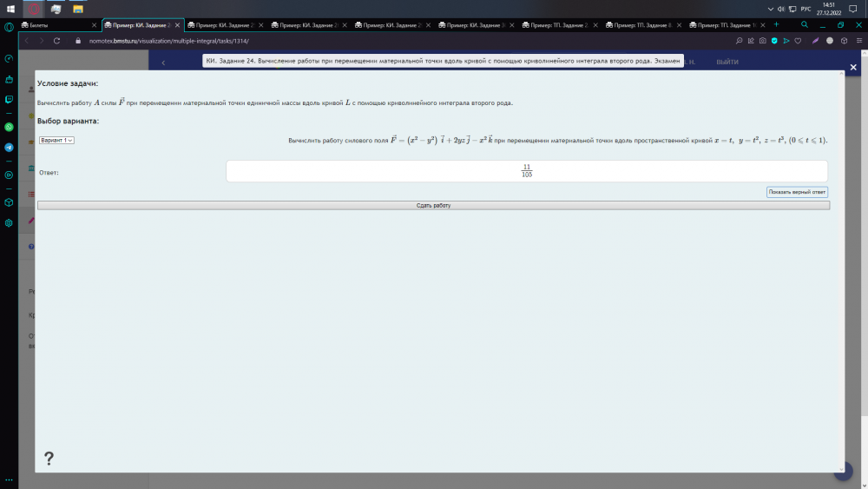View site security lock info
This screenshot has height=489, width=868.
click(x=77, y=41)
